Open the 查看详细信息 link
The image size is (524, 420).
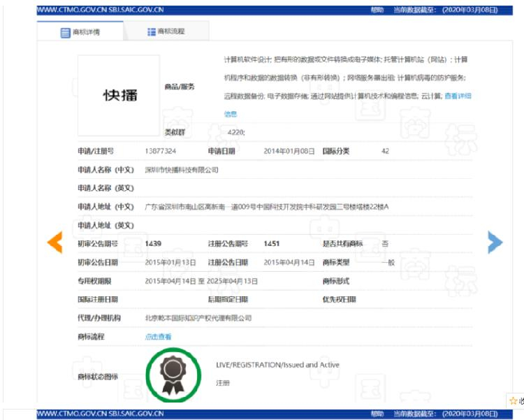tap(458, 96)
